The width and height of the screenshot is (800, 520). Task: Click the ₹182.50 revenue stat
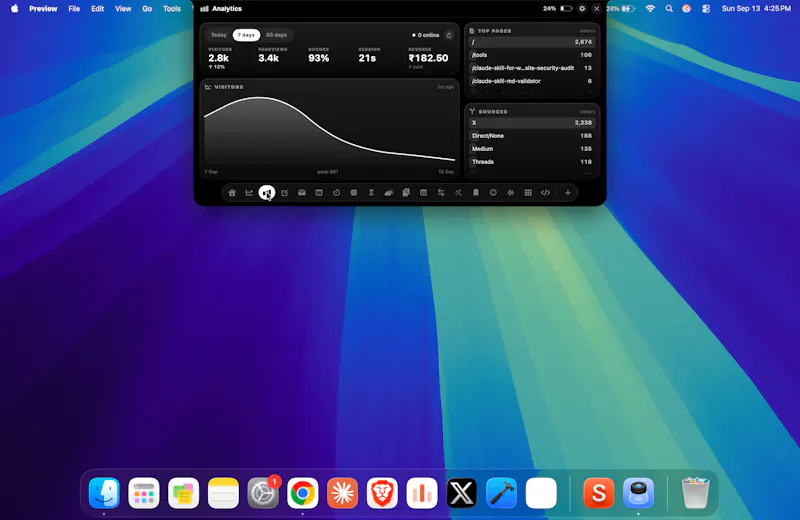click(428, 58)
